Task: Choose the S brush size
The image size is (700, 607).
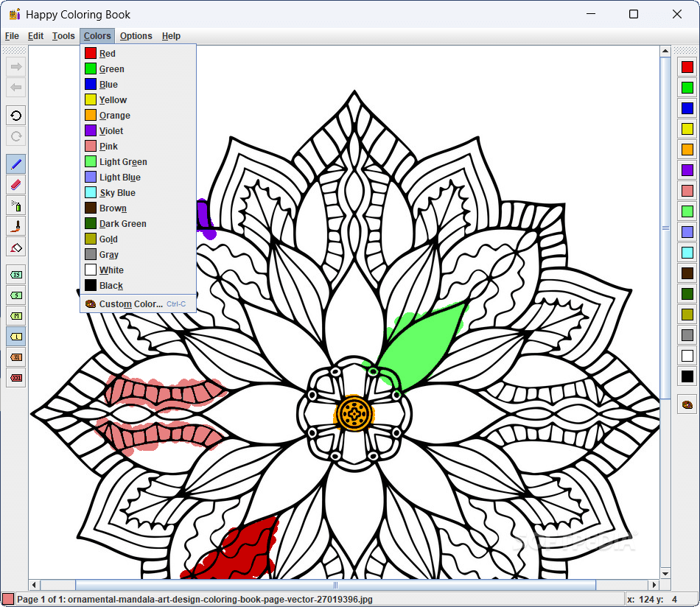Action: pos(16,295)
